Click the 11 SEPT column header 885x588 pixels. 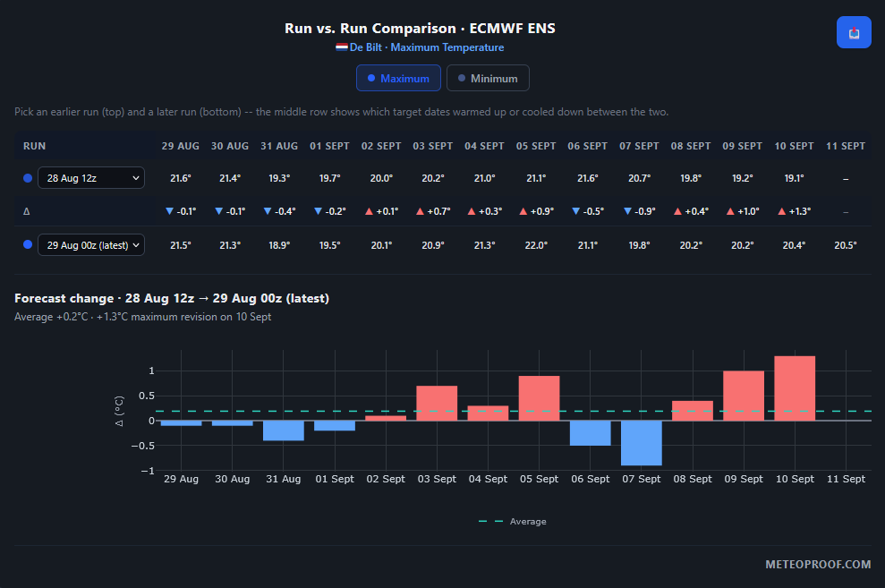tap(846, 146)
